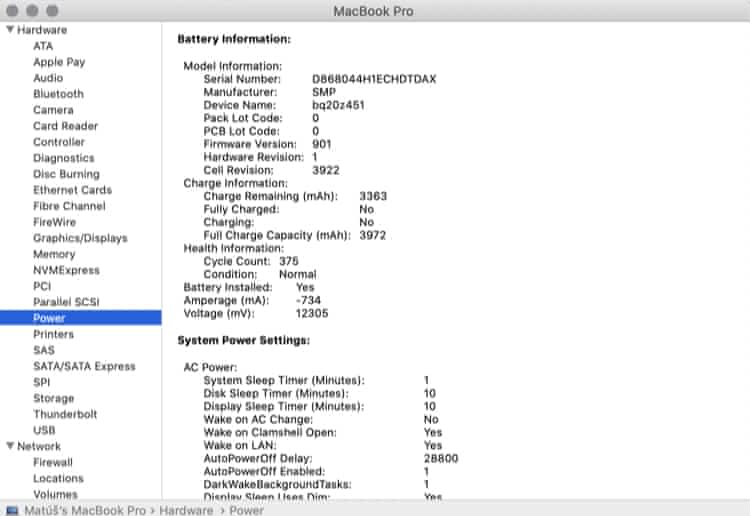Click Power in the bottom path bar
Image resolution: width=750 pixels, height=516 pixels.
tap(246, 510)
